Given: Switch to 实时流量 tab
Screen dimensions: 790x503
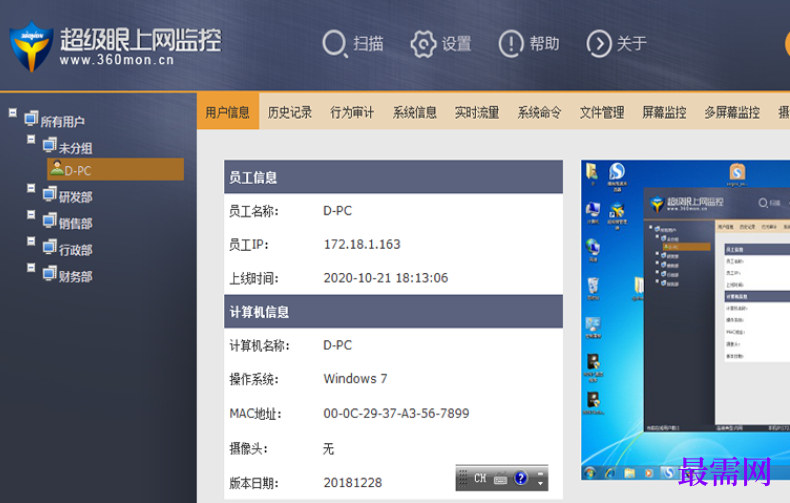Looking at the screenshot, I should click(477, 112).
